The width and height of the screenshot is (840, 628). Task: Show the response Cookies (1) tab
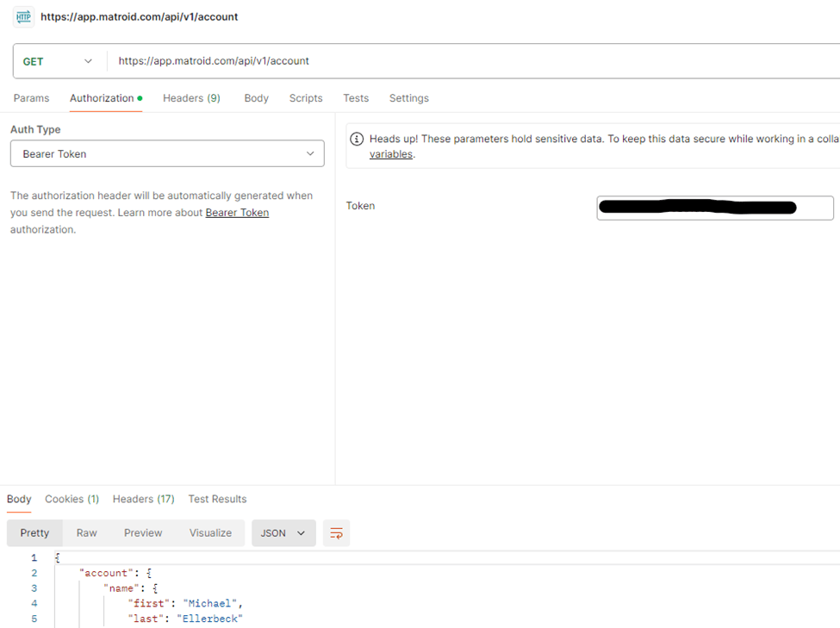72,499
